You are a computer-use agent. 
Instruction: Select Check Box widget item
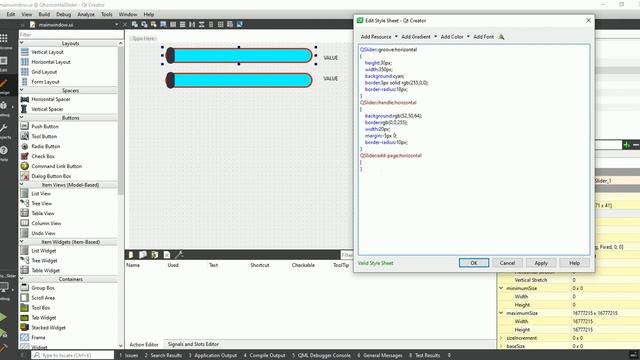pyautogui.click(x=43, y=156)
